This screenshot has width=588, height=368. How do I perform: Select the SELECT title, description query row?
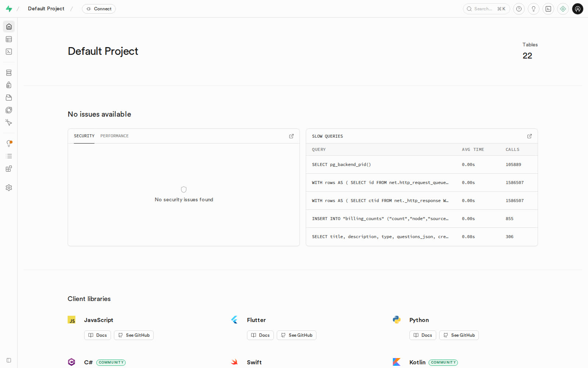pyautogui.click(x=422, y=237)
